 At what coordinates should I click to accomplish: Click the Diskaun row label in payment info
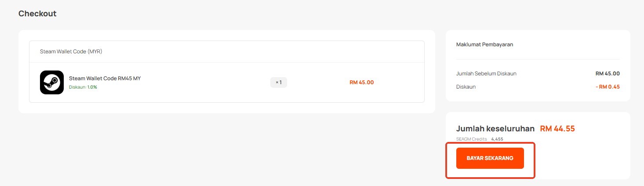click(x=466, y=87)
